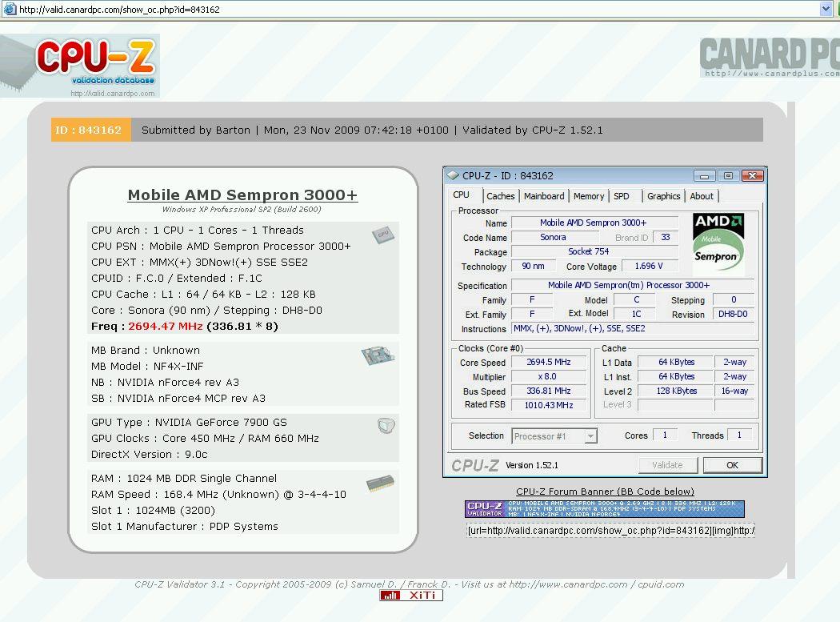Minimize the CPU-Z window
This screenshot has height=622, width=840.
[x=705, y=176]
